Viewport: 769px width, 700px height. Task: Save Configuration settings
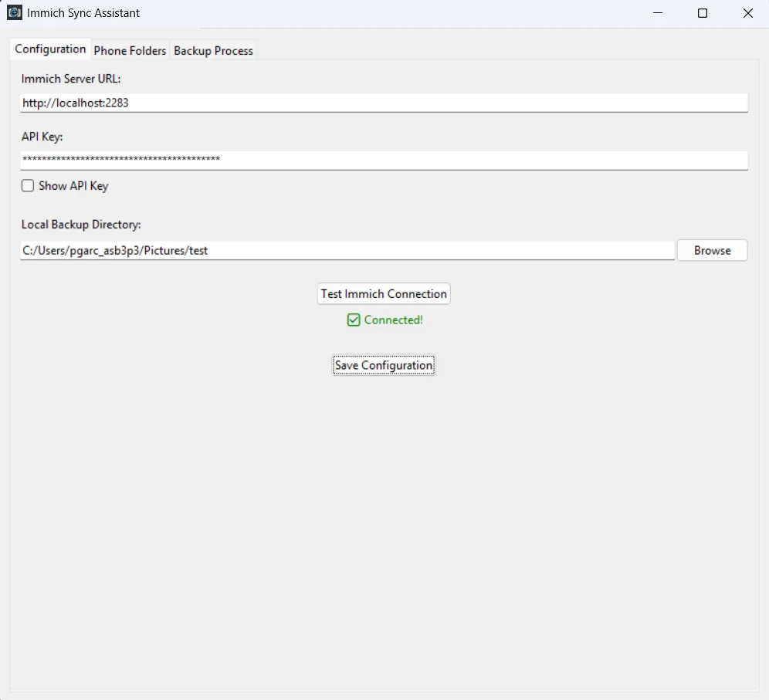click(x=384, y=365)
